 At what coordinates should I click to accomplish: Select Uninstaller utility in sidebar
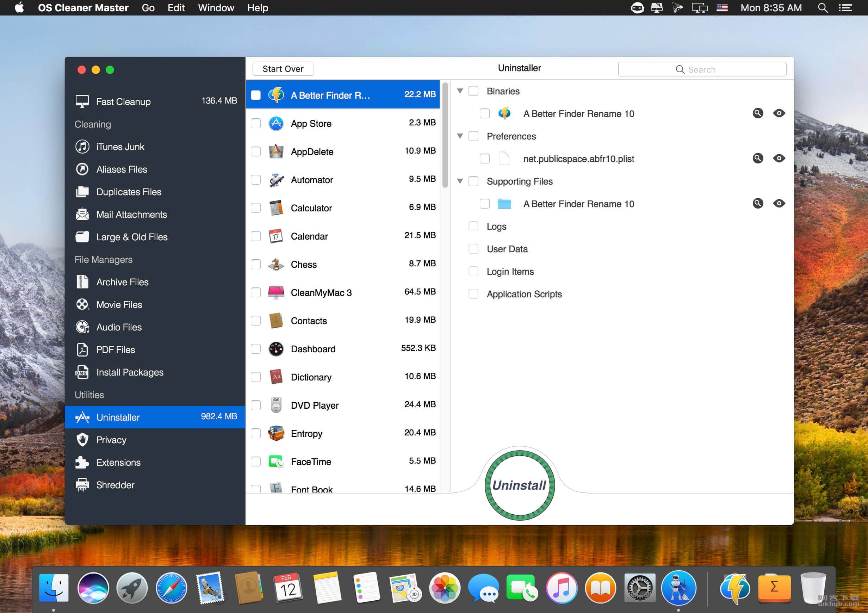(x=155, y=417)
